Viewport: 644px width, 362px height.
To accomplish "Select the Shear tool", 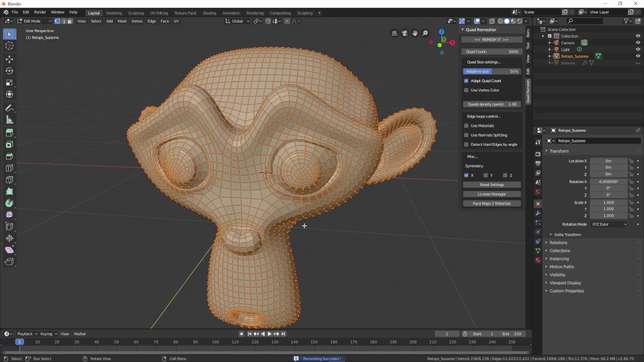I will click(9, 250).
